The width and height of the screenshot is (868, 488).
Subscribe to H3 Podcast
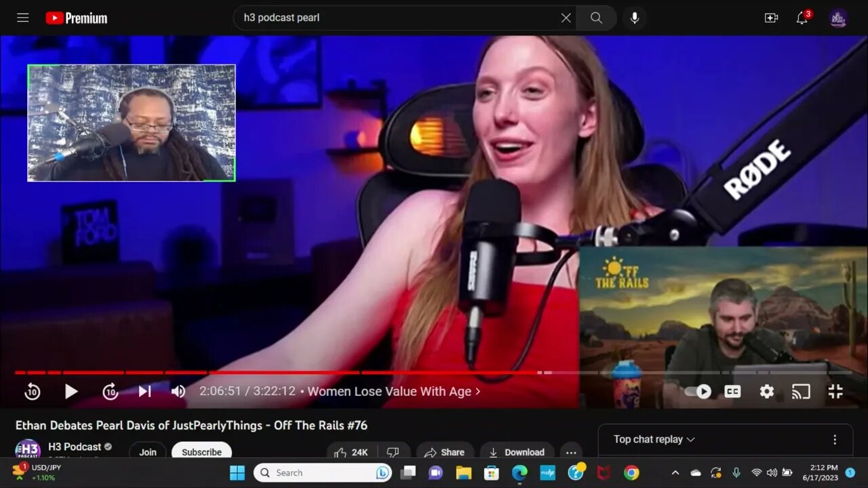(x=201, y=452)
